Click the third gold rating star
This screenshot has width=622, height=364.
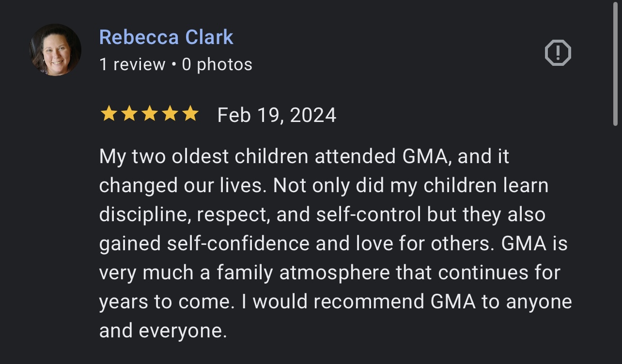(149, 114)
